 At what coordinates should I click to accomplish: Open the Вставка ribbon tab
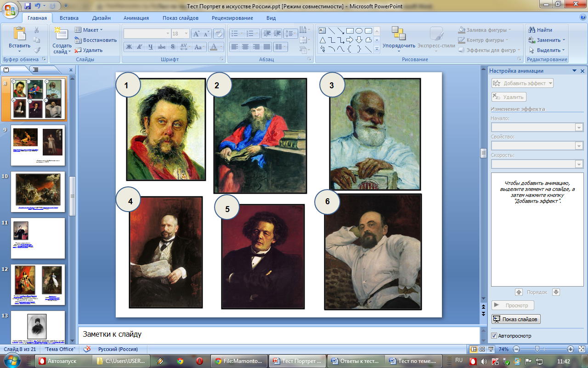point(69,18)
